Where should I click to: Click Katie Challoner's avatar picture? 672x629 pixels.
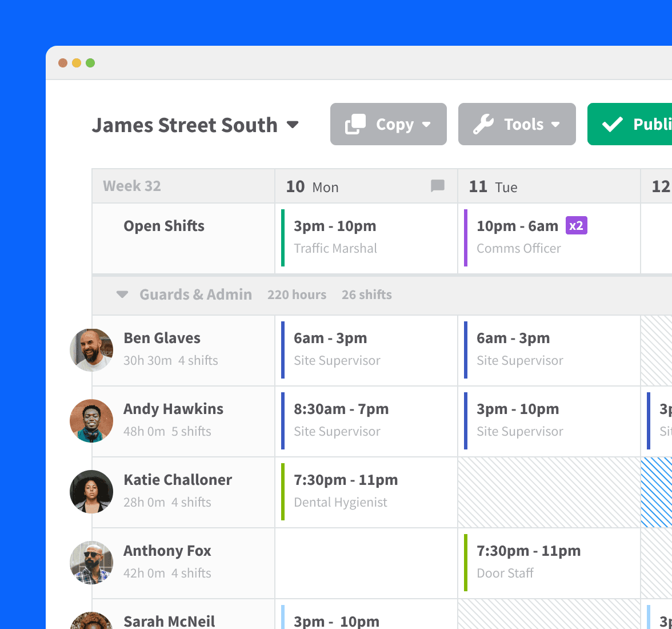(x=91, y=492)
